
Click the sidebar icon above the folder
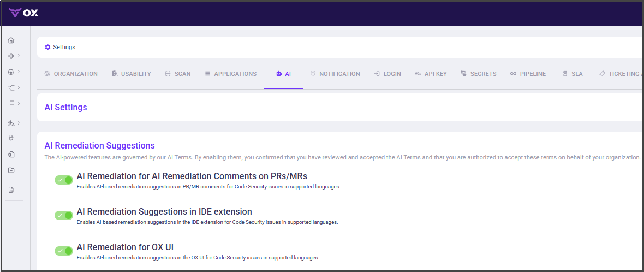tap(11, 155)
